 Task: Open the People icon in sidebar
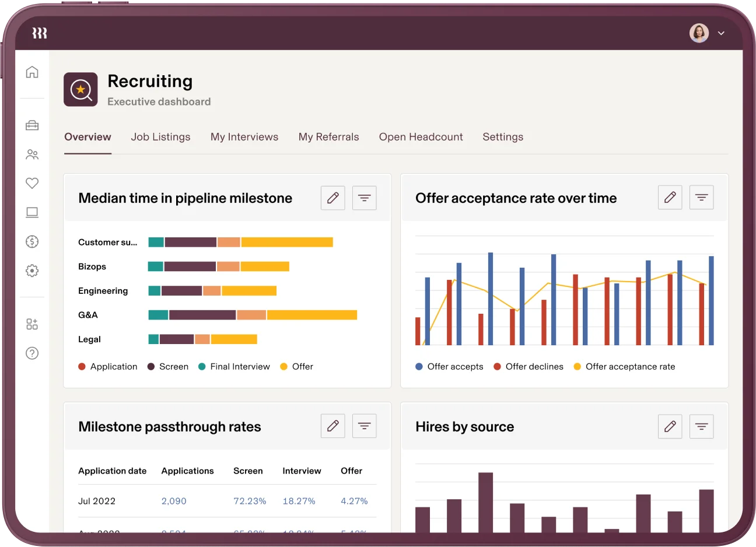[x=32, y=155]
